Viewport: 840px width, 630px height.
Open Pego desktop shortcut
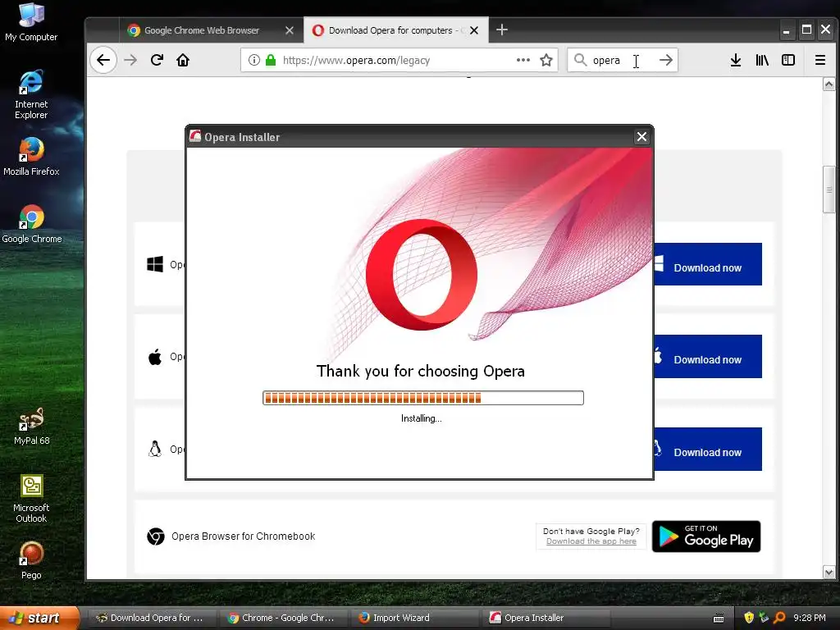click(x=31, y=560)
